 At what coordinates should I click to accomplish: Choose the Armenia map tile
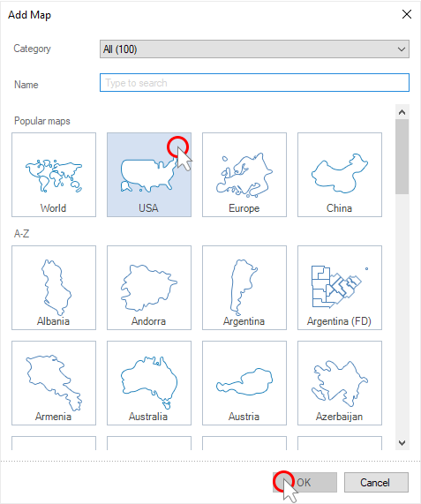click(54, 383)
